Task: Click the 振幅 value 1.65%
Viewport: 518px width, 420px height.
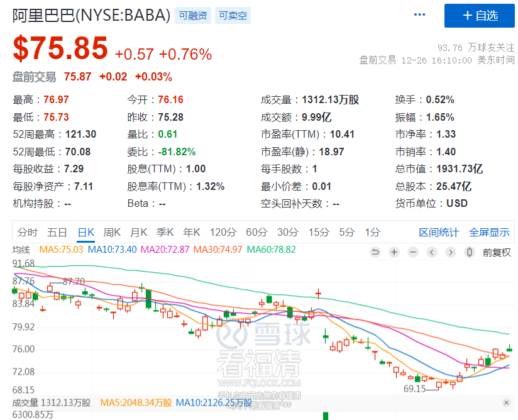Action: pos(440,118)
